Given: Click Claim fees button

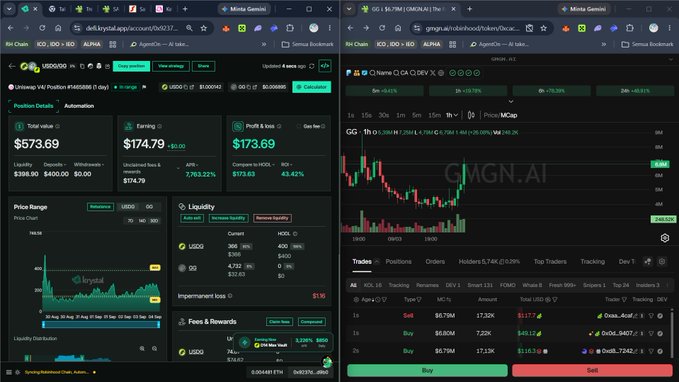Looking at the screenshot, I should click(279, 322).
